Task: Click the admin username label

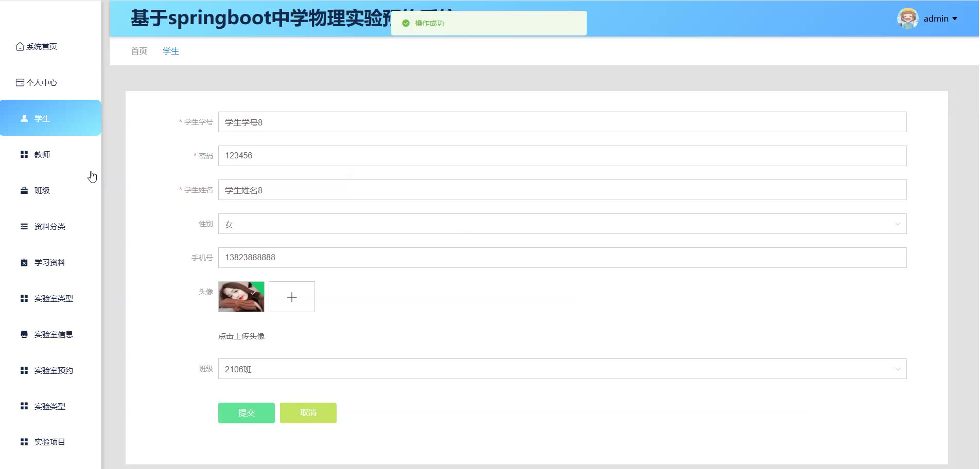Action: (936, 19)
